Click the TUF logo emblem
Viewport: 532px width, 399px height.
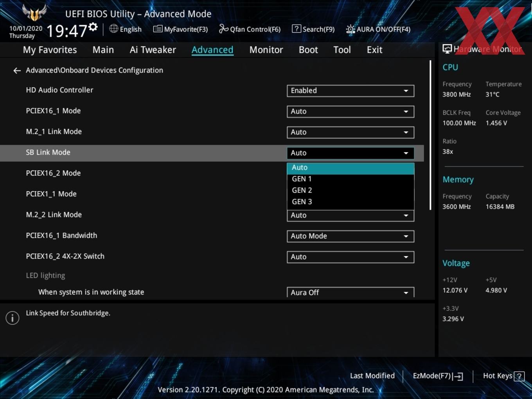coord(34,13)
